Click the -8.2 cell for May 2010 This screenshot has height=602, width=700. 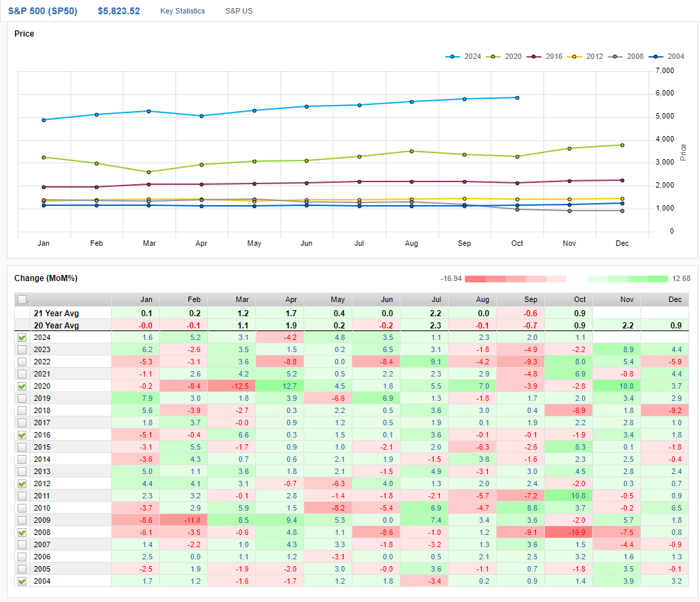pos(328,508)
